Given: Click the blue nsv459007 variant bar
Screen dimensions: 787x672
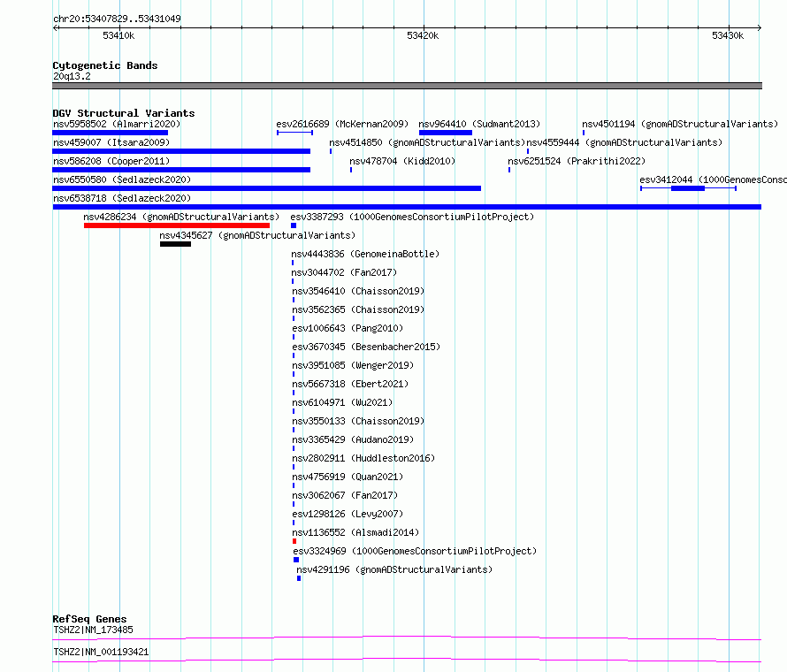Looking at the screenshot, I should [x=181, y=151].
